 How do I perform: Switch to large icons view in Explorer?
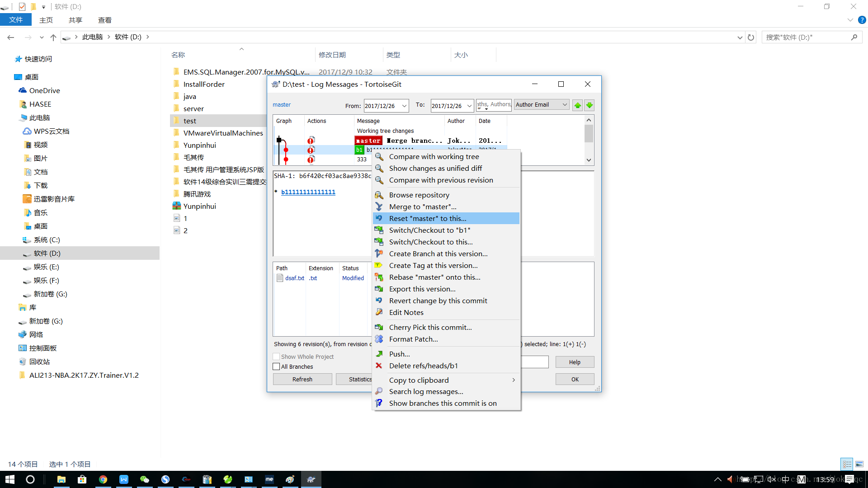tap(859, 464)
